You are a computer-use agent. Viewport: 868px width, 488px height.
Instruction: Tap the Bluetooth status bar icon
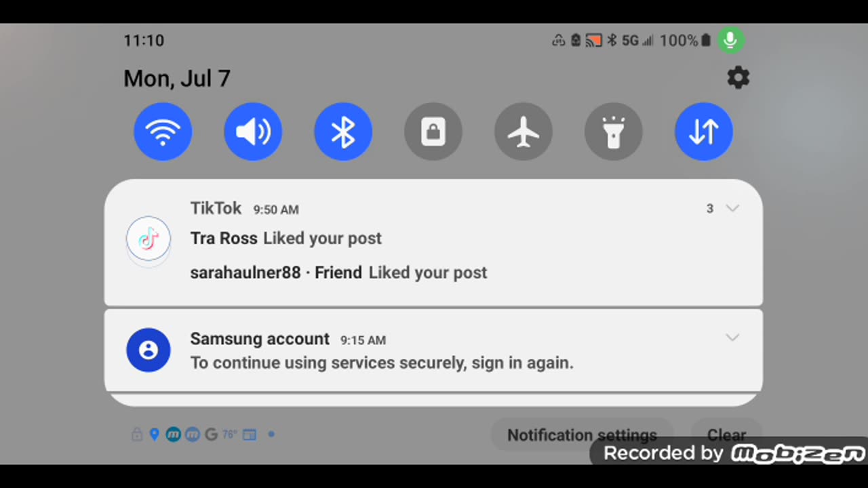[x=612, y=41]
